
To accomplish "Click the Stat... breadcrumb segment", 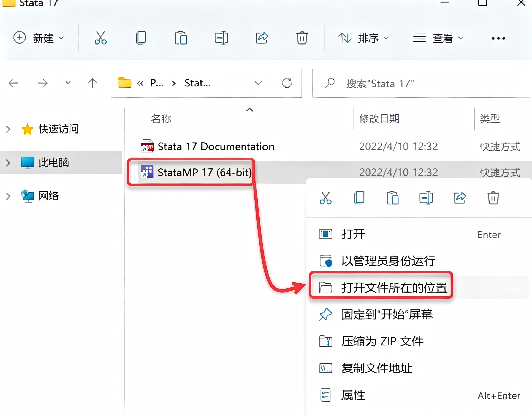I will coord(197,83).
